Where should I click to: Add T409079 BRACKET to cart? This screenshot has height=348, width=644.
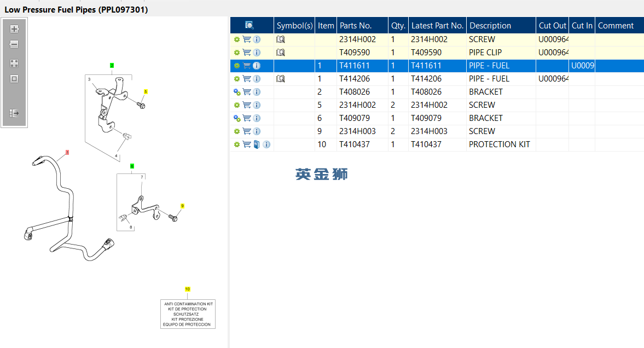coord(247,118)
